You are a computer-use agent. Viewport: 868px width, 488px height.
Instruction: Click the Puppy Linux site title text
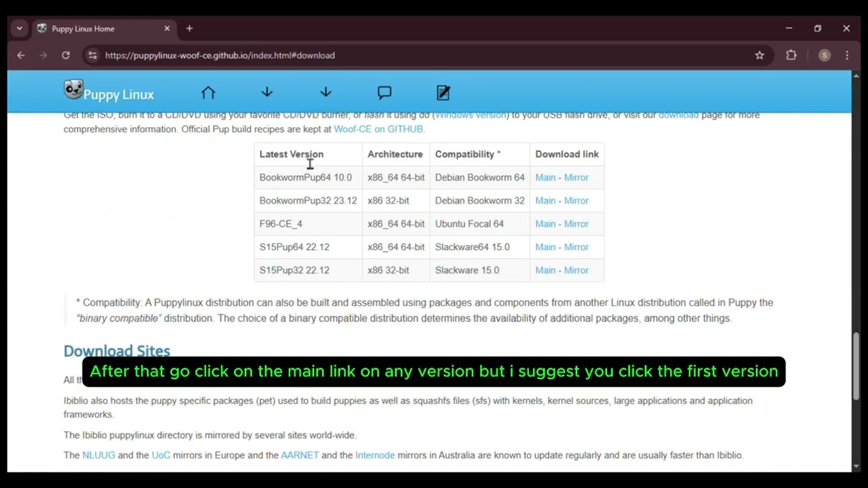[119, 94]
